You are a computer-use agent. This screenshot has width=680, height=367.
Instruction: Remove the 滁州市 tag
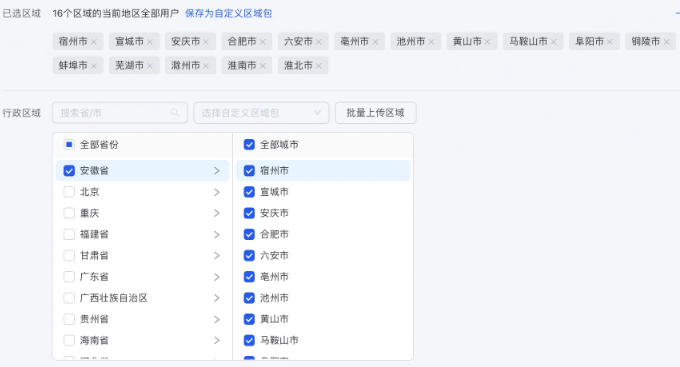[x=206, y=66]
